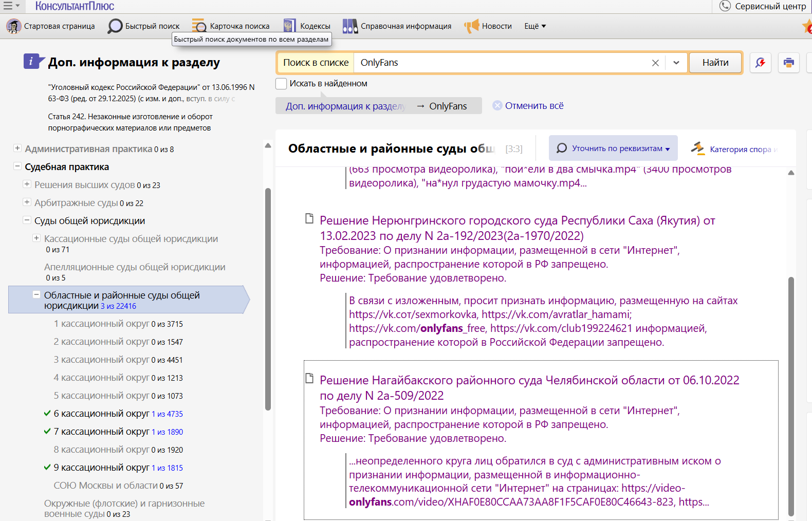
Task: Click scroll up arrow of left tree
Action: click(268, 145)
